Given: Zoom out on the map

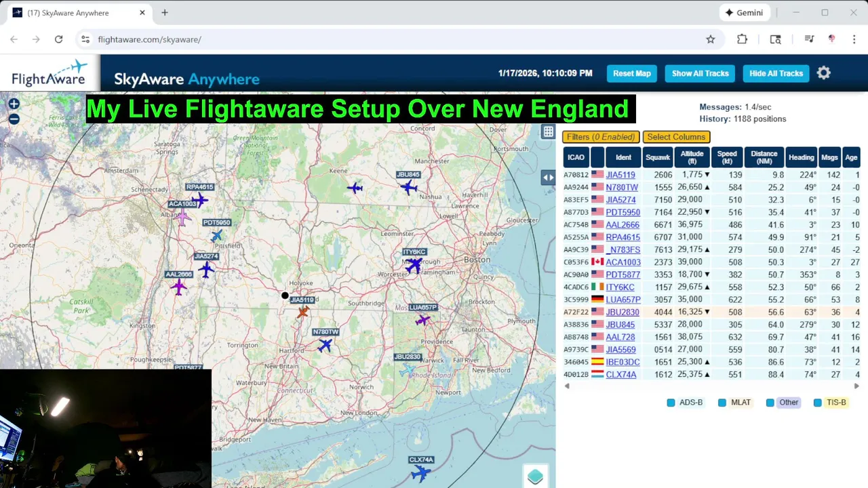Looking at the screenshot, I should 14,119.
